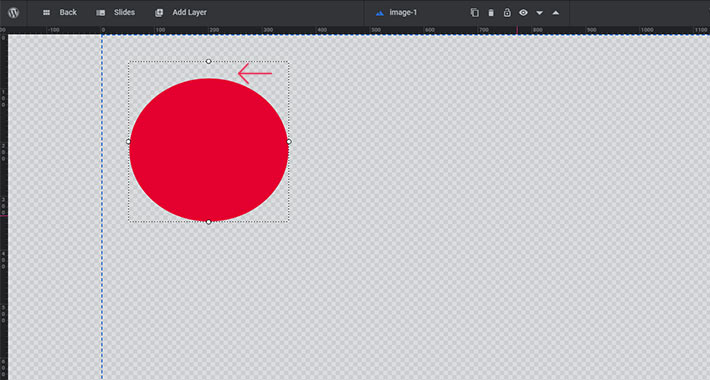Click the red marker on horizontal ruler
The image size is (710, 380).
click(517, 30)
